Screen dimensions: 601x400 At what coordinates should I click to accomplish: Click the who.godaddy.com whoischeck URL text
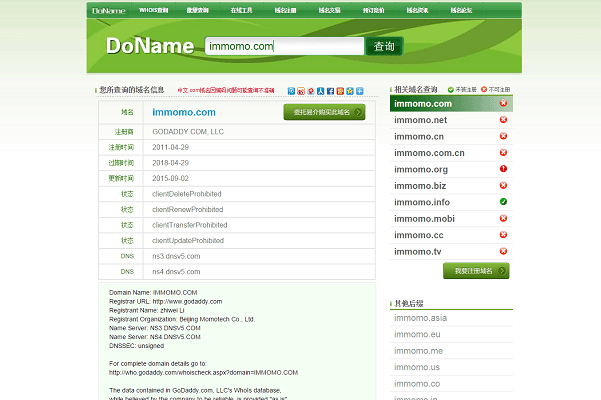point(204,373)
